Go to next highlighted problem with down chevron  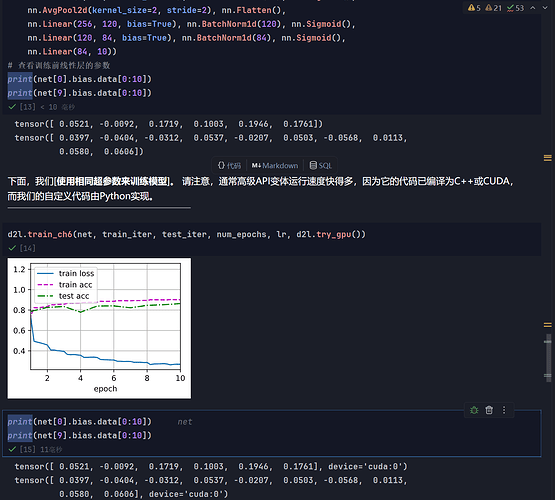point(545,8)
